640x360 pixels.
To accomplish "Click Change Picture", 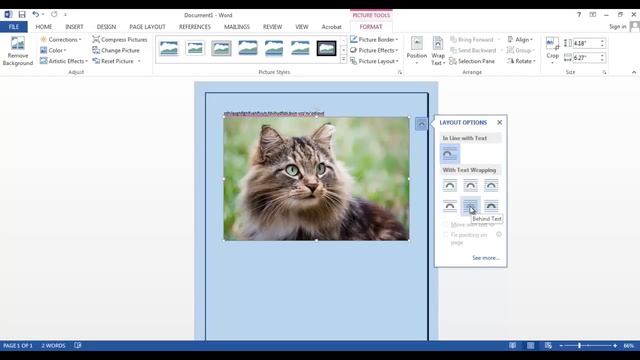I will click(x=116, y=50).
